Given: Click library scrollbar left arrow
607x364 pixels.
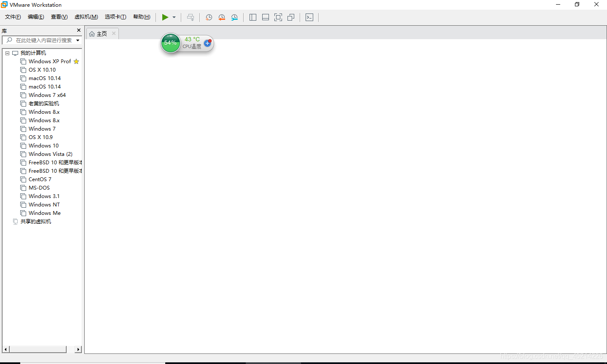Looking at the screenshot, I should pyautogui.click(x=6, y=349).
